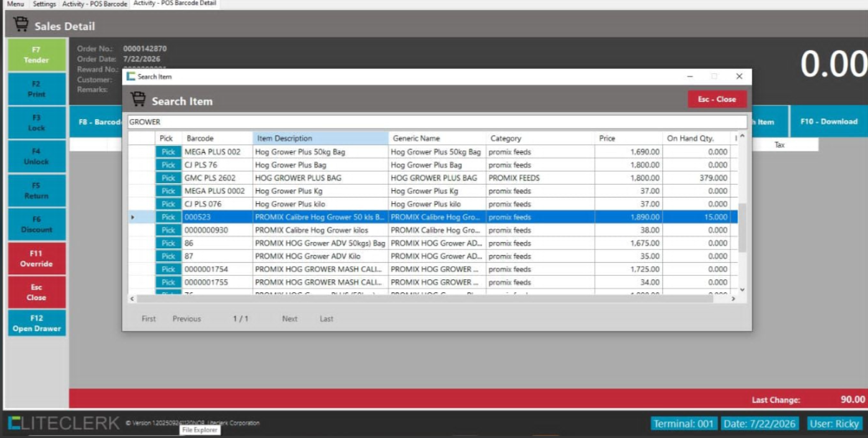Click the GROWER search text field
The height and width of the screenshot is (438, 868).
click(x=437, y=122)
